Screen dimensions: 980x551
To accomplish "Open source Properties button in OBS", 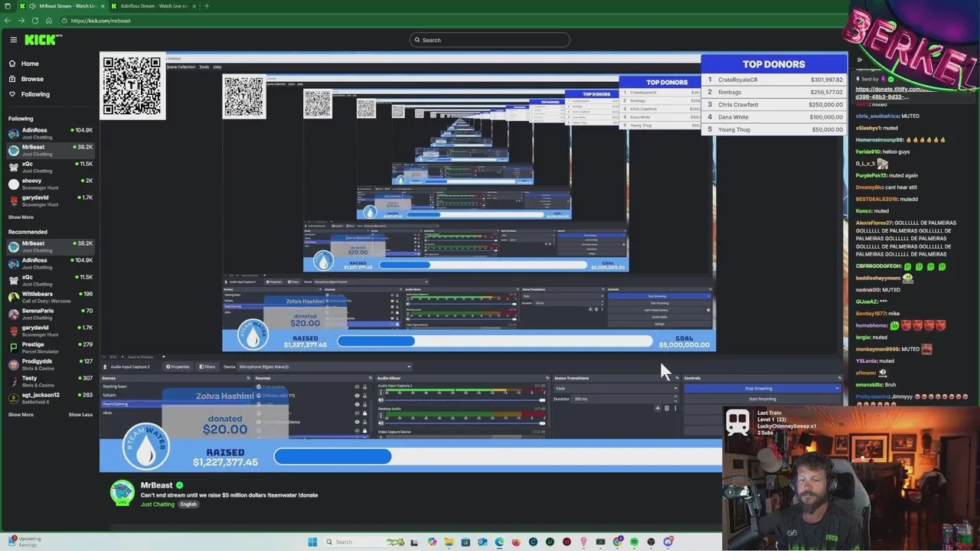I will tap(178, 367).
